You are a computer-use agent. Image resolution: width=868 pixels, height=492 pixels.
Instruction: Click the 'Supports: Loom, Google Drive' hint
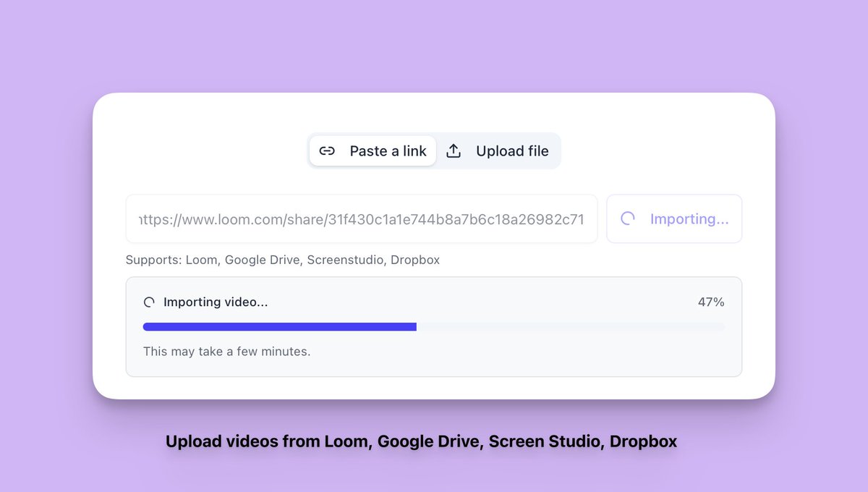283,260
